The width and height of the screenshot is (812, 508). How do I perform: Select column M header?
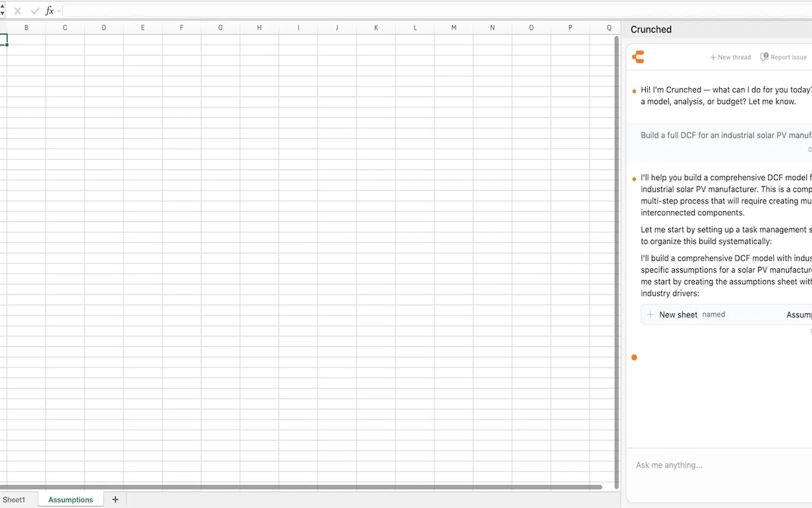pos(454,28)
